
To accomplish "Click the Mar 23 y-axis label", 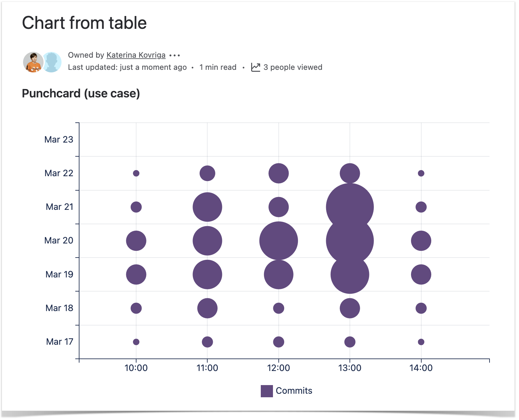I will tap(59, 140).
